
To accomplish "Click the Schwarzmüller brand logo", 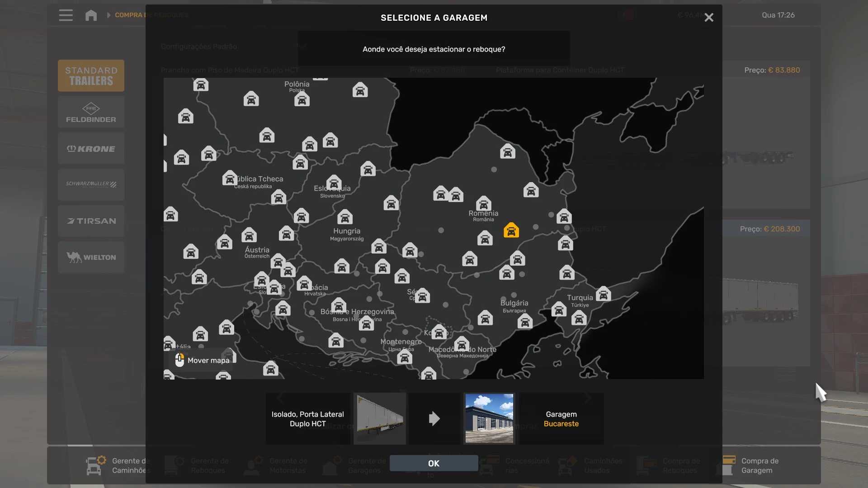I will (91, 184).
